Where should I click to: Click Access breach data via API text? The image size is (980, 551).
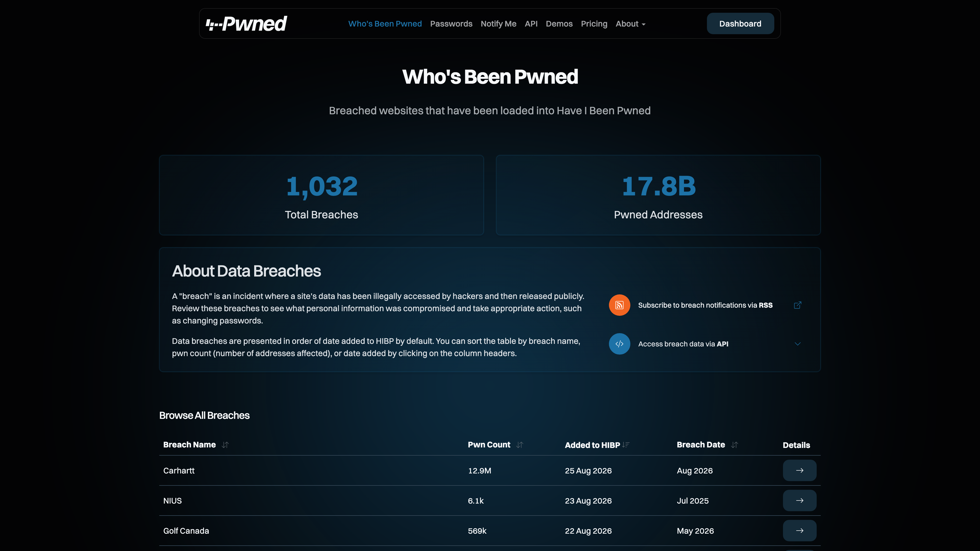pyautogui.click(x=683, y=344)
